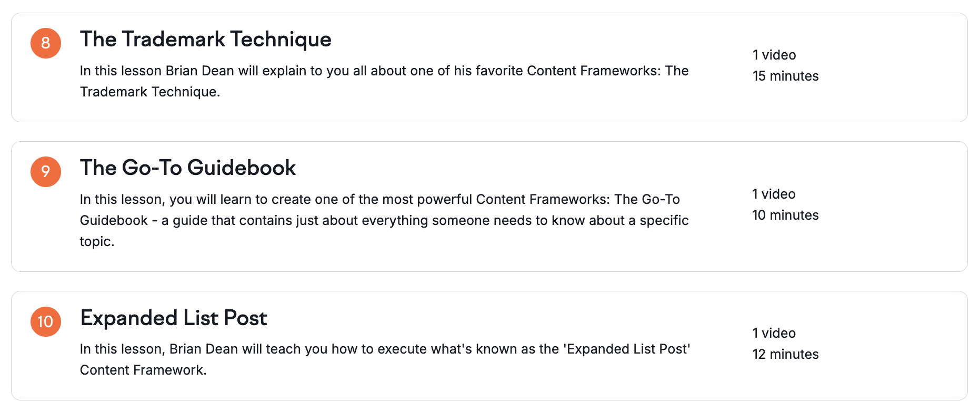Open the Expanded List Post lesson title
The height and width of the screenshot is (411, 980).
tap(174, 318)
